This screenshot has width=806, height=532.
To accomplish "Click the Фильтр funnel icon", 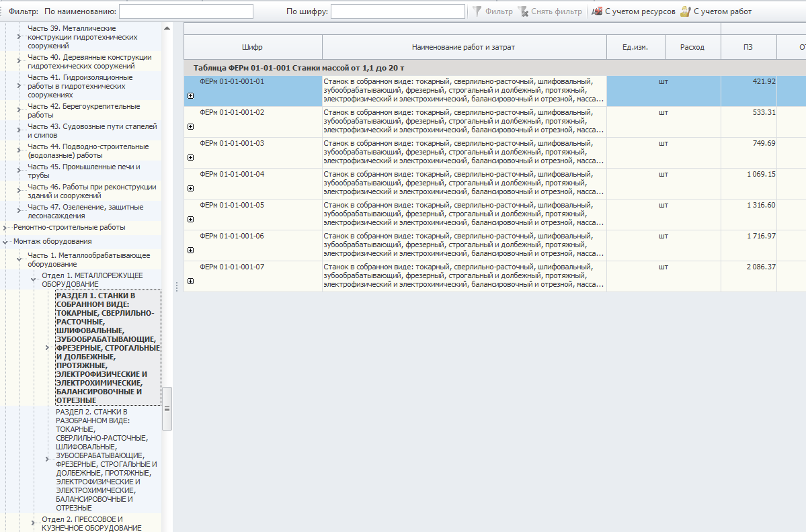I will point(477,11).
